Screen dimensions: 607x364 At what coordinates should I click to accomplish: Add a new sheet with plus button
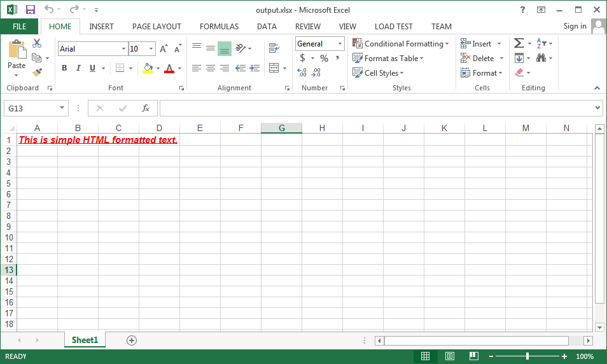pyautogui.click(x=132, y=340)
